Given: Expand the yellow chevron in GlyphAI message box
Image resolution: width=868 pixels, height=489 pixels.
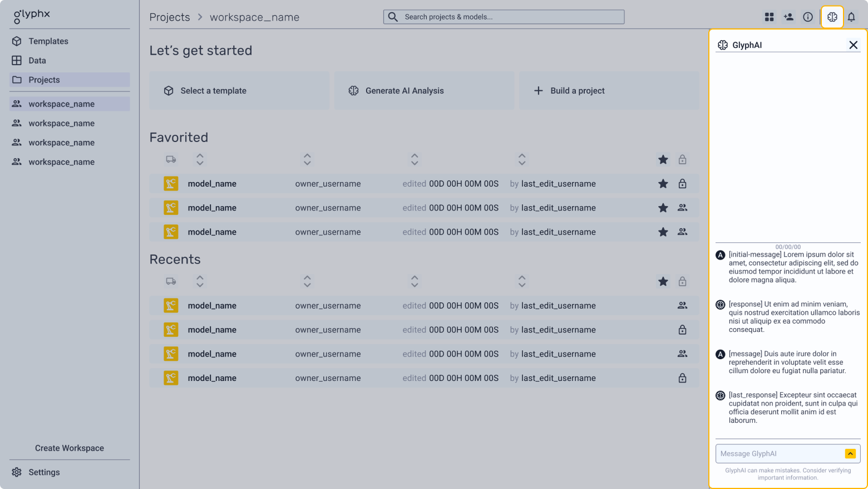Looking at the screenshot, I should coord(850,453).
